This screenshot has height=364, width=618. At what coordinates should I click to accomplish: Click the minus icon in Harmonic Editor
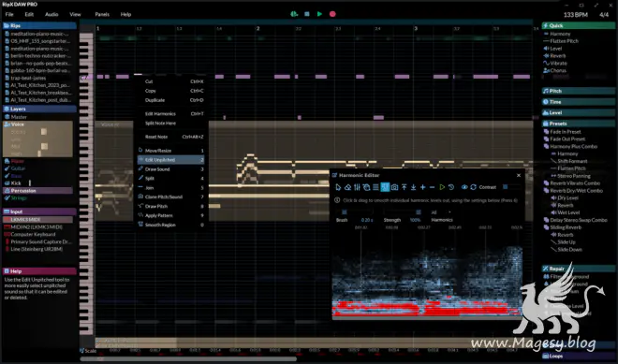point(432,187)
